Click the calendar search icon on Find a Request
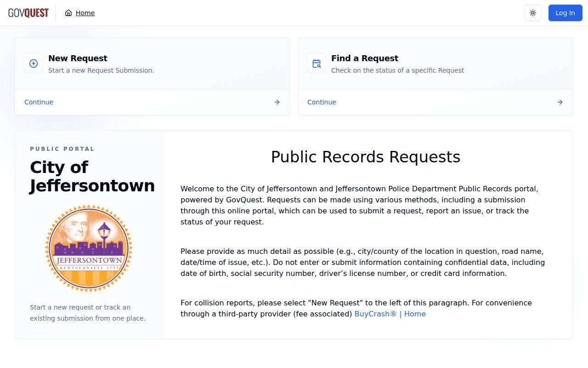This screenshot has height=368, width=588. [x=317, y=63]
